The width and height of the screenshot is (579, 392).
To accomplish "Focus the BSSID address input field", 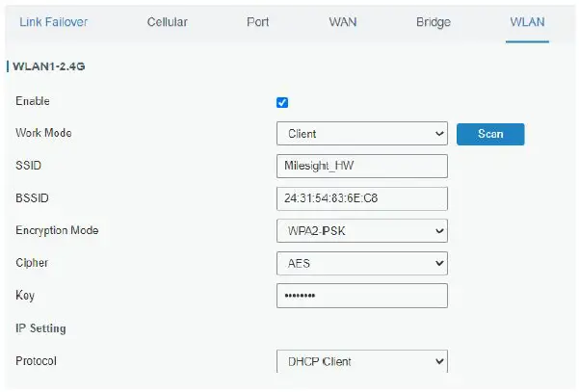I will 361,198.
